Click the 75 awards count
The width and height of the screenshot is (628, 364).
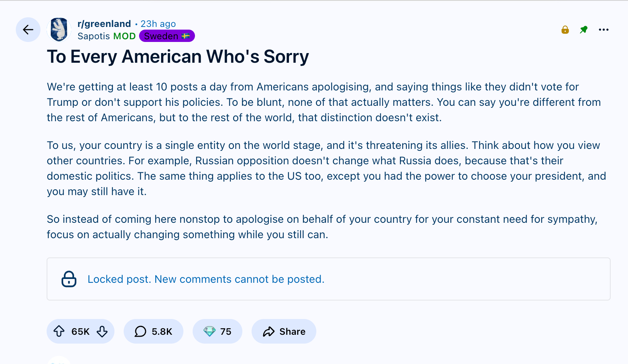click(x=226, y=332)
